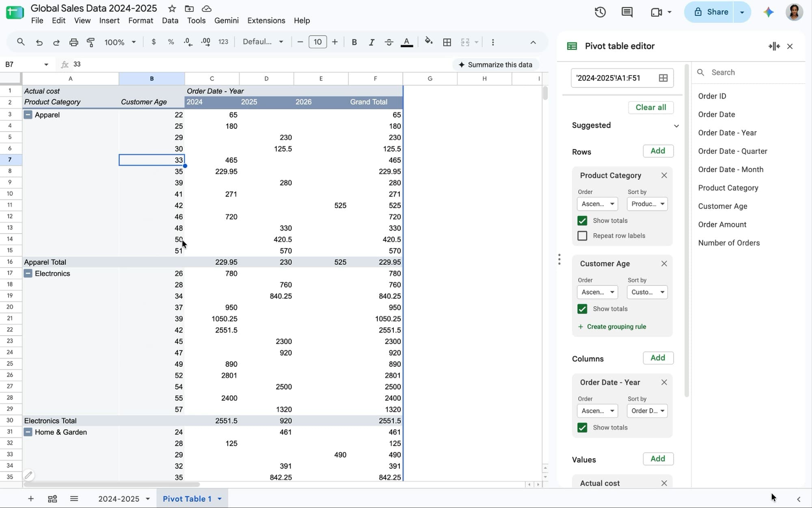This screenshot has width=812, height=508.
Task: Open Product Category Order dropdown
Action: [x=597, y=204]
